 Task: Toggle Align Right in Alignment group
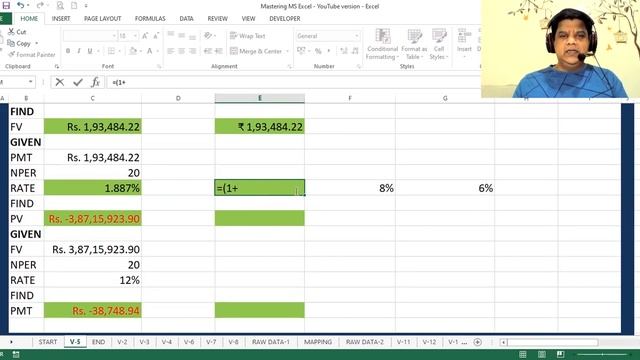[192, 51]
